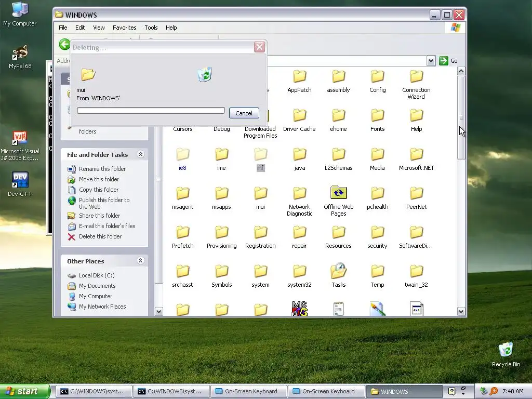Open My Documents from Other Places
This screenshot has width=532, height=399.
click(x=97, y=286)
